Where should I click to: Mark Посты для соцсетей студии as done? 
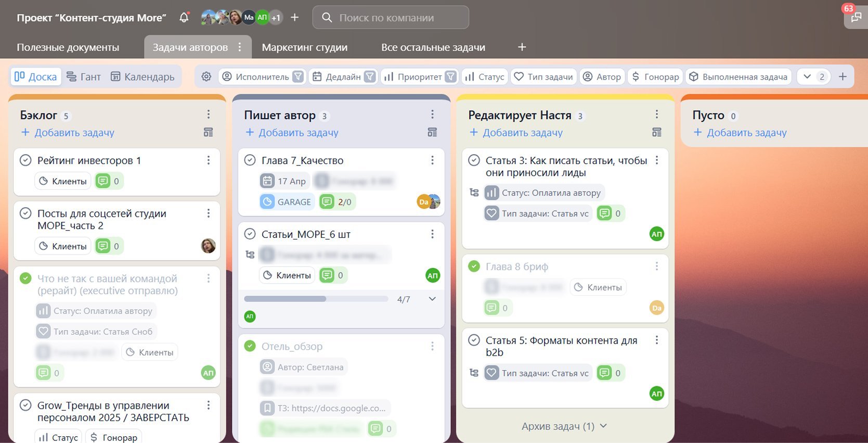point(25,213)
